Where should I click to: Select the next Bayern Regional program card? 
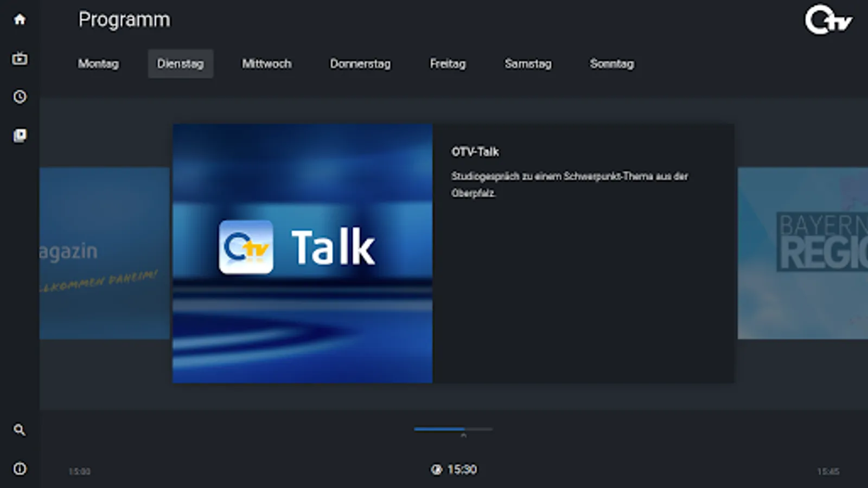803,254
